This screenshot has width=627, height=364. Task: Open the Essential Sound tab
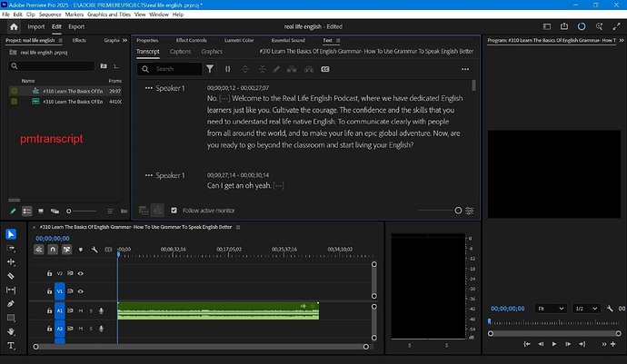(288, 40)
